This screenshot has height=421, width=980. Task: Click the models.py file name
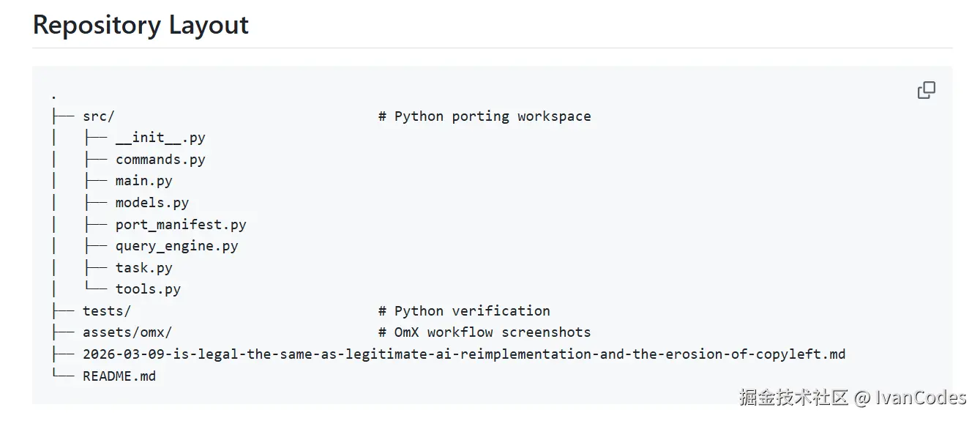[x=152, y=203]
